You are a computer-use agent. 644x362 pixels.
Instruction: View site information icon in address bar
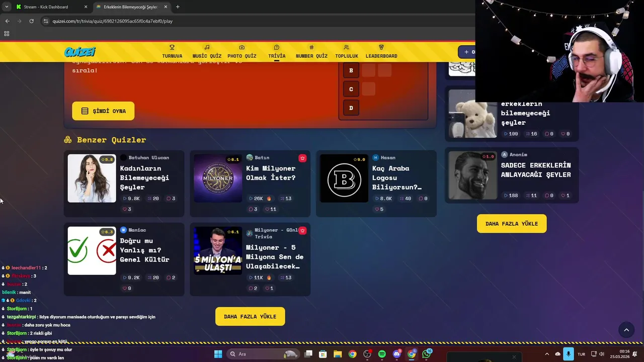click(46, 21)
